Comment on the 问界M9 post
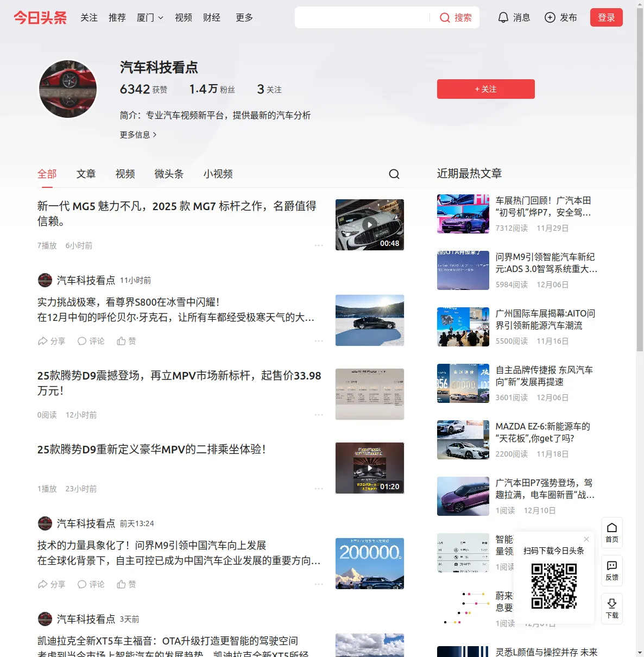The width and height of the screenshot is (644, 657). pos(91,584)
